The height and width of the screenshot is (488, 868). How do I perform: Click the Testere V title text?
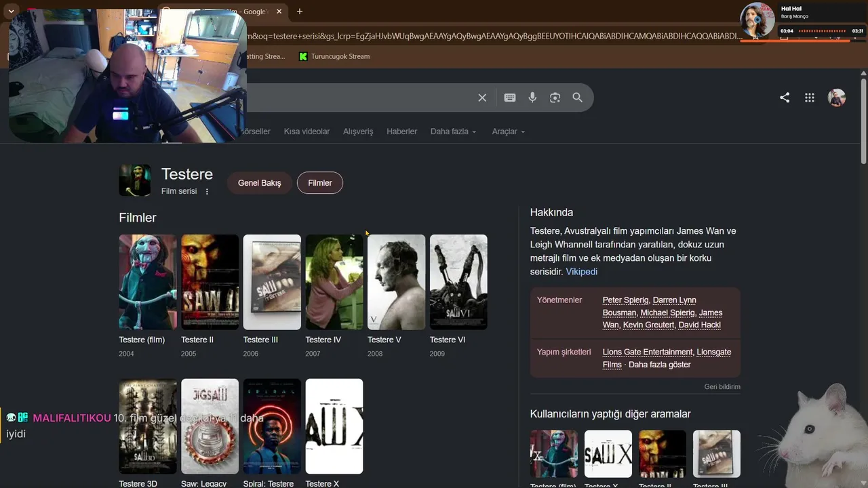pos(384,340)
